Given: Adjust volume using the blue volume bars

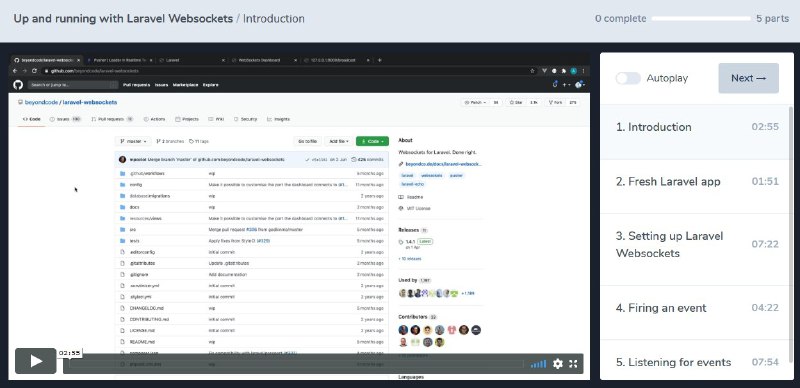Looking at the screenshot, I should click(538, 363).
